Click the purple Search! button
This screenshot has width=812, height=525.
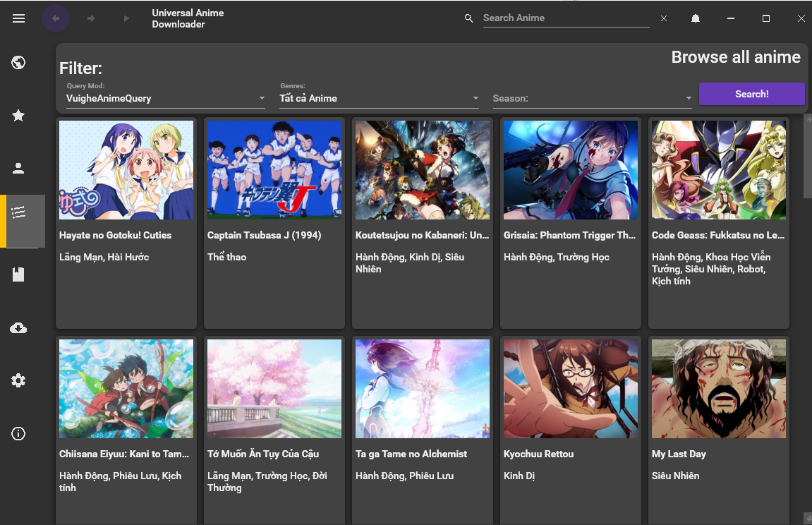point(752,94)
